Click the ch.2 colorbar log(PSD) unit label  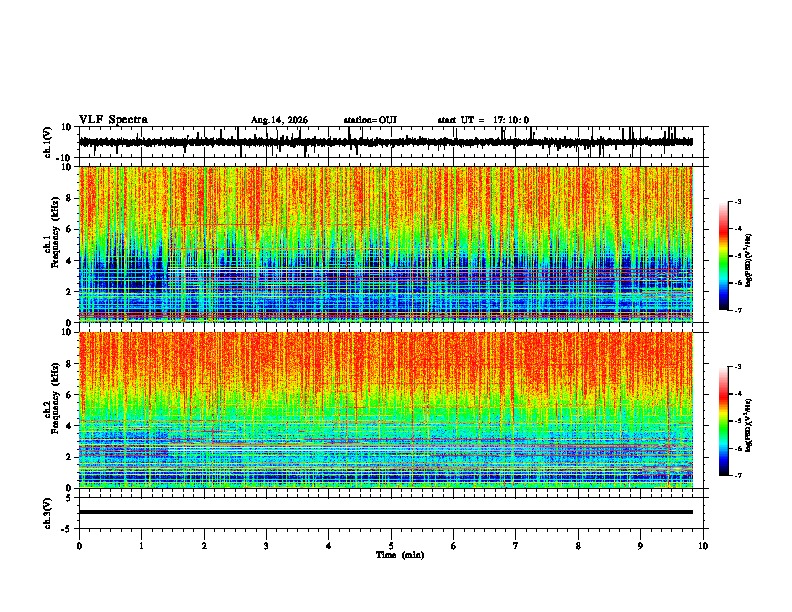(748, 425)
